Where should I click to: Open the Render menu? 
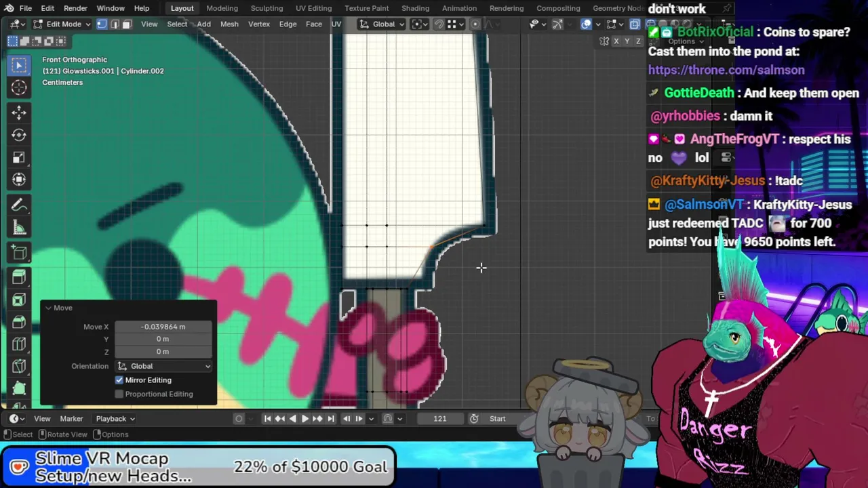(x=75, y=8)
